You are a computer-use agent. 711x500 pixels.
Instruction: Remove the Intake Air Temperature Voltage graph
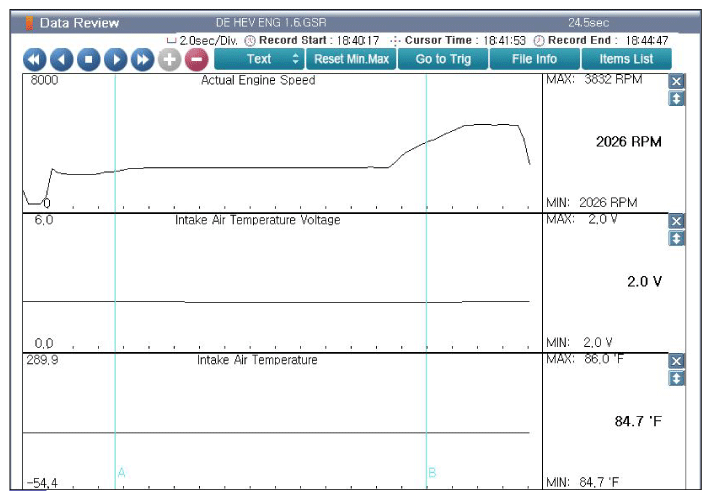[677, 221]
